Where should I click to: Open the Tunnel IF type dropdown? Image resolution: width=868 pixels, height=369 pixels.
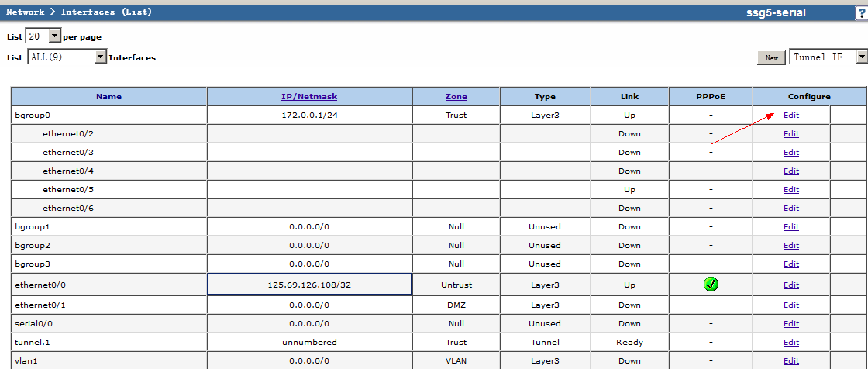point(861,57)
